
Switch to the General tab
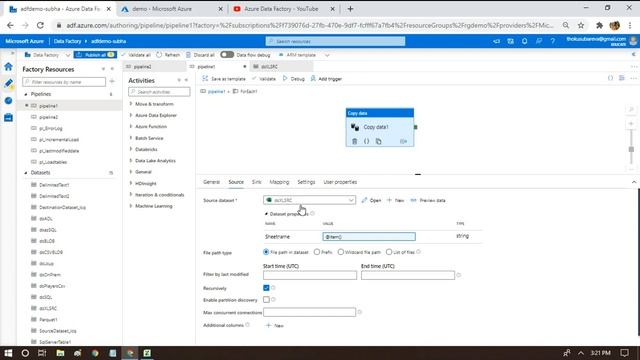click(211, 182)
